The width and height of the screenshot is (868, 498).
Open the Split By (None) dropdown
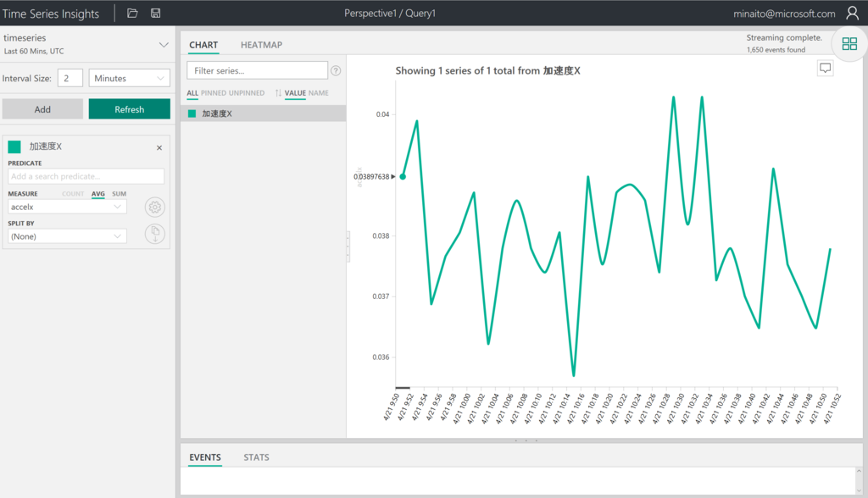pyautogui.click(x=67, y=236)
